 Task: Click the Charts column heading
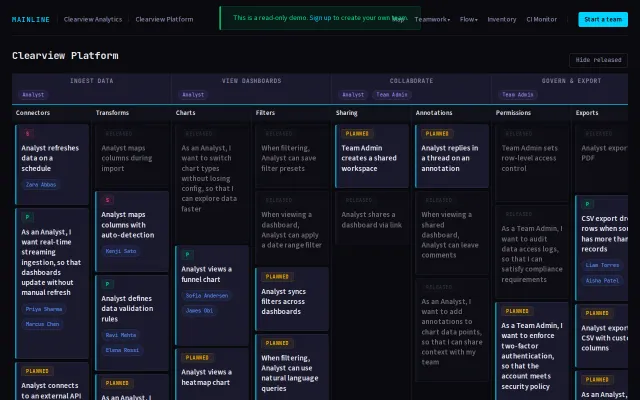[185, 113]
